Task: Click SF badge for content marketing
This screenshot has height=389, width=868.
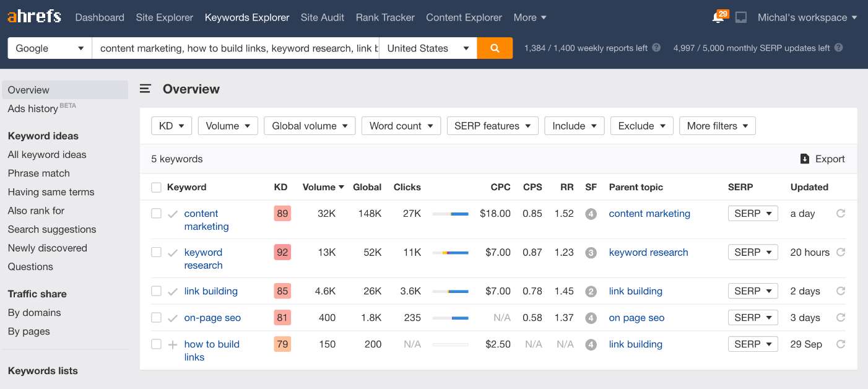Action: (591, 214)
